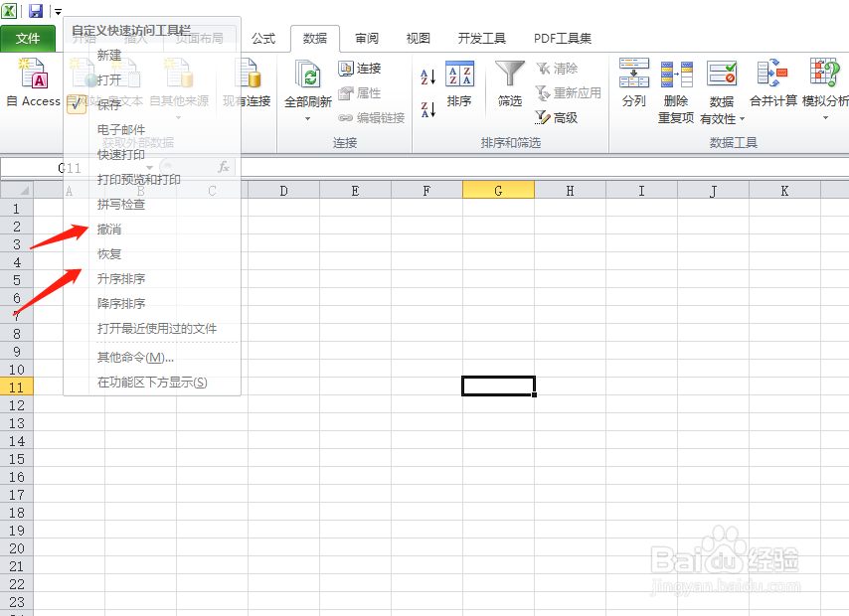Screen dimensions: 849x616
Task: Click the Name Box showing G11
Action: (35, 169)
